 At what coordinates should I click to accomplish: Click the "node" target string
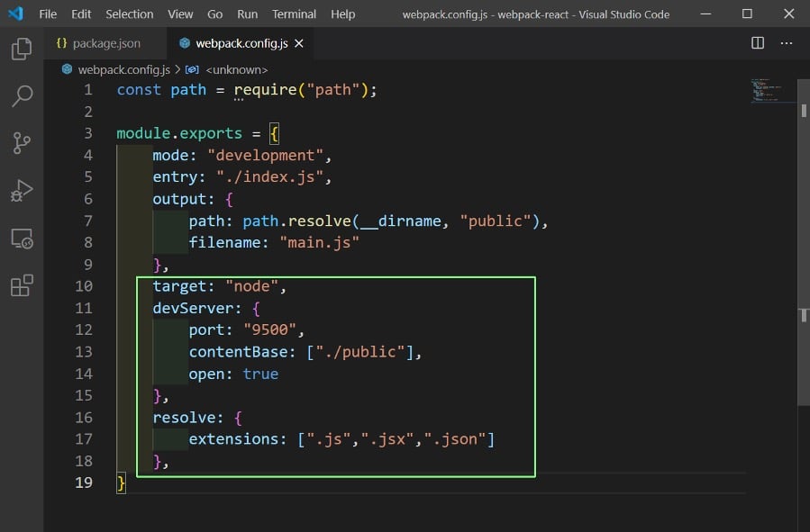(x=251, y=286)
